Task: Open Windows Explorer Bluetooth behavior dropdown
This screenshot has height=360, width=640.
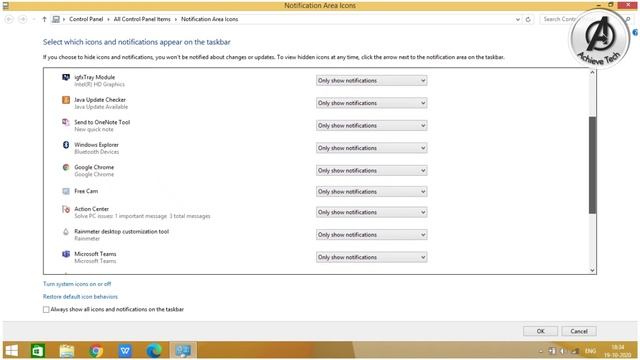Action: pyautogui.click(x=371, y=148)
